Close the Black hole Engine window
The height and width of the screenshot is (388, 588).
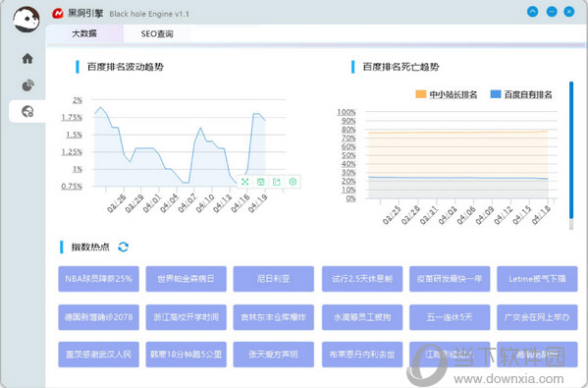coord(569,12)
